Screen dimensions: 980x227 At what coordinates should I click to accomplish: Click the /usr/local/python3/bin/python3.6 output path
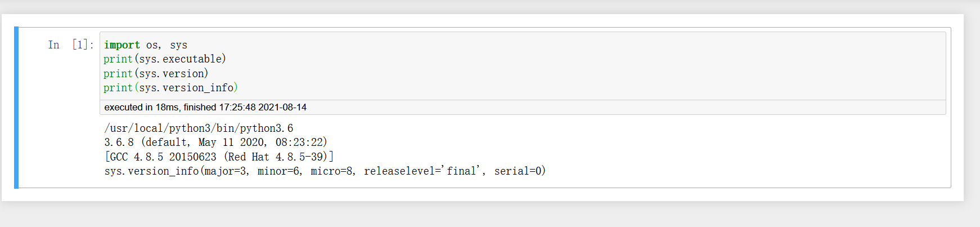tap(199, 128)
